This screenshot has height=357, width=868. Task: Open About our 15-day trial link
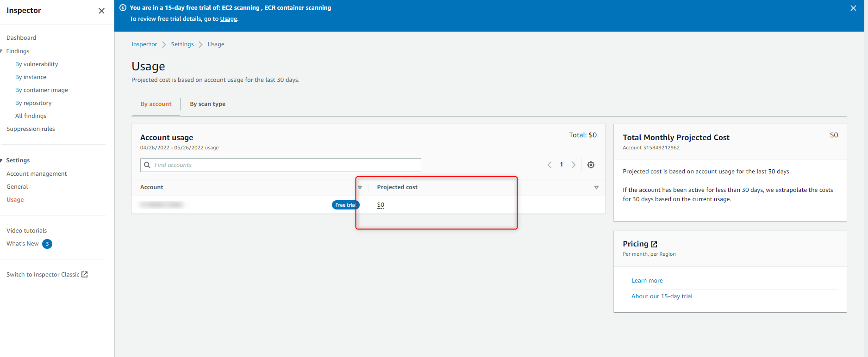coord(662,296)
